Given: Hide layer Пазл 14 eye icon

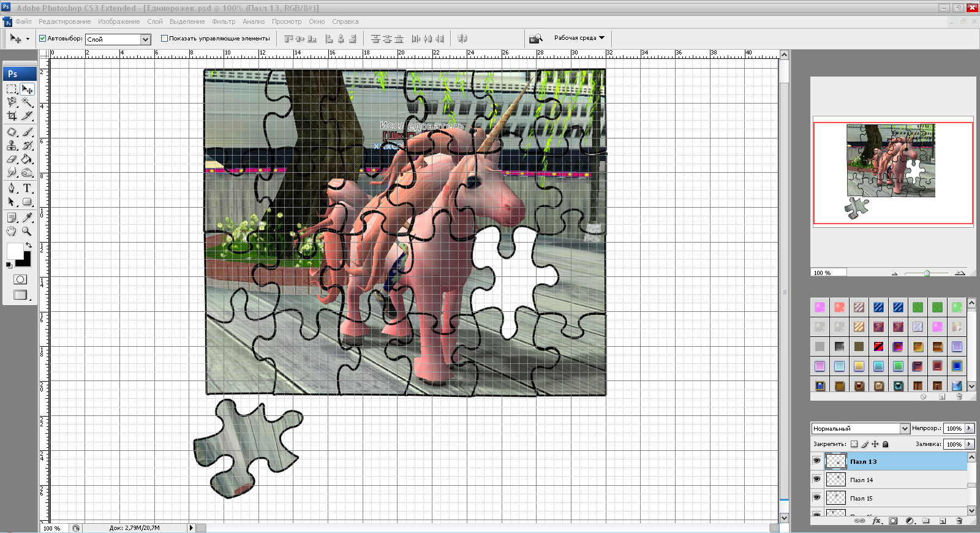Looking at the screenshot, I should click(x=816, y=479).
